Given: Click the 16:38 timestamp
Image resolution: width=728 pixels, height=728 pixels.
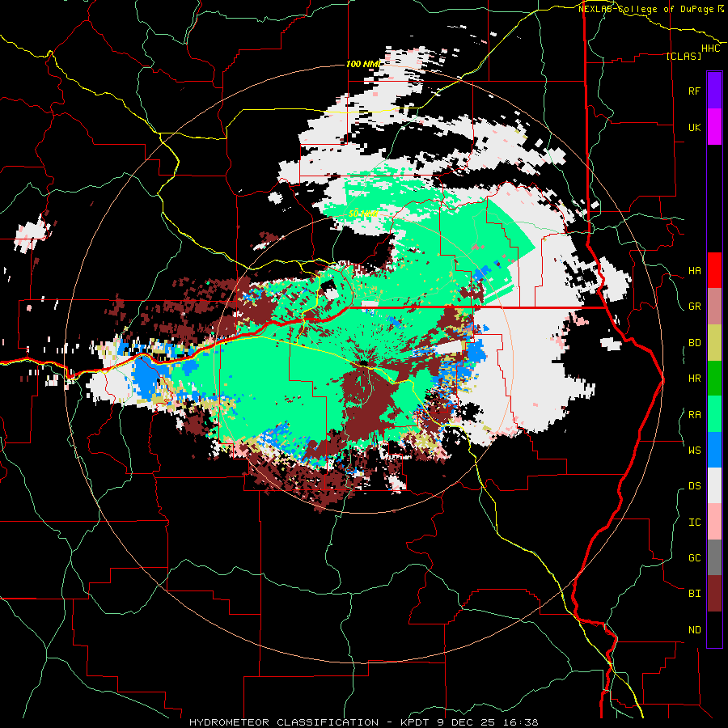Looking at the screenshot, I should pyautogui.click(x=520, y=722).
